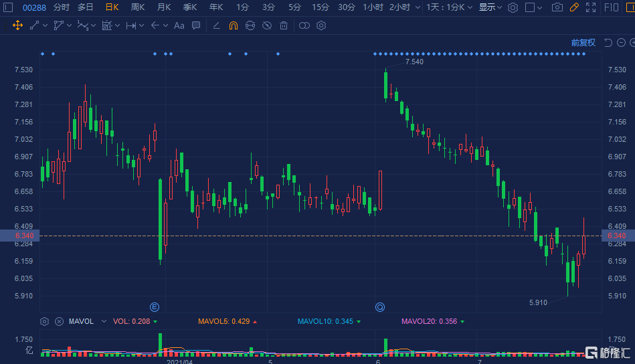Switch to 分时 intraday tab

coord(61,7)
